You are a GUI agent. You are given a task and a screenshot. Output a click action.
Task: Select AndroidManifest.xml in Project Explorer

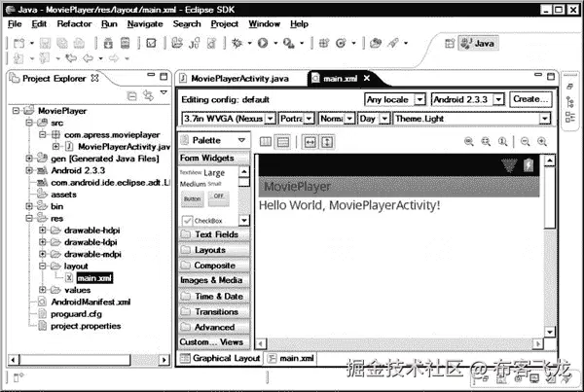pyautogui.click(x=91, y=302)
